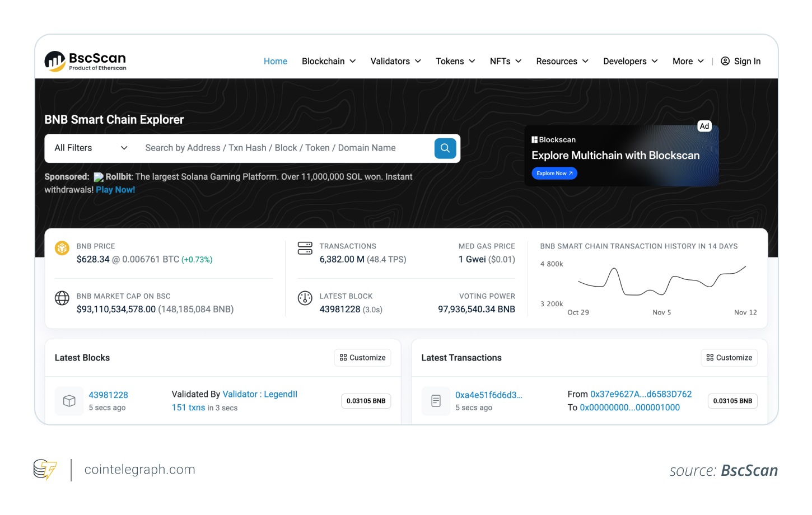Go to the Home tab
This screenshot has width=812, height=515.
[276, 61]
